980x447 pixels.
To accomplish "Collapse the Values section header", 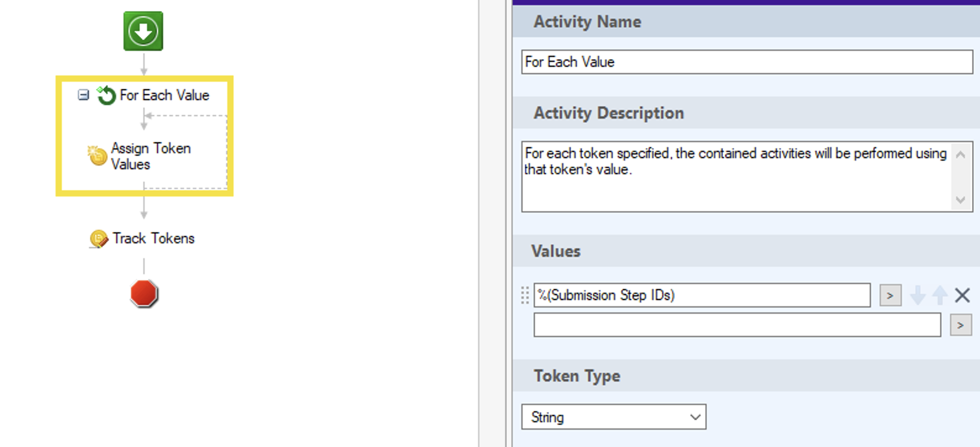I will 556,251.
